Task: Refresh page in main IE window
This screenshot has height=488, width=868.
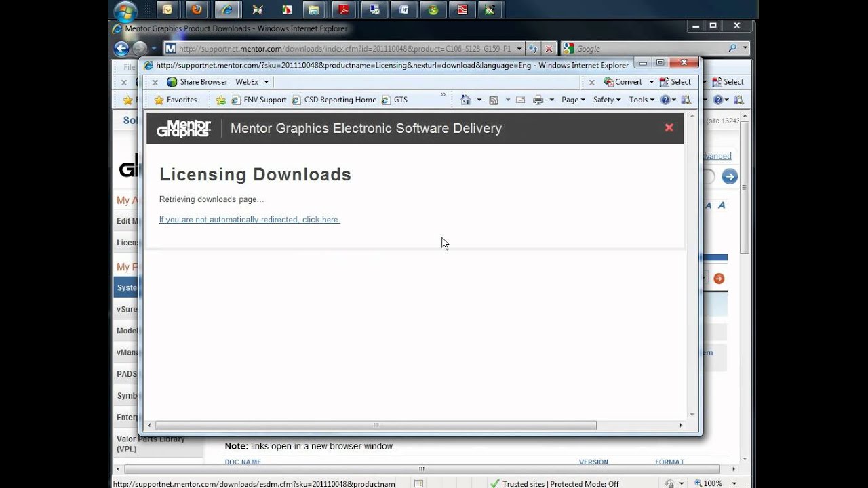Action: tap(533, 49)
